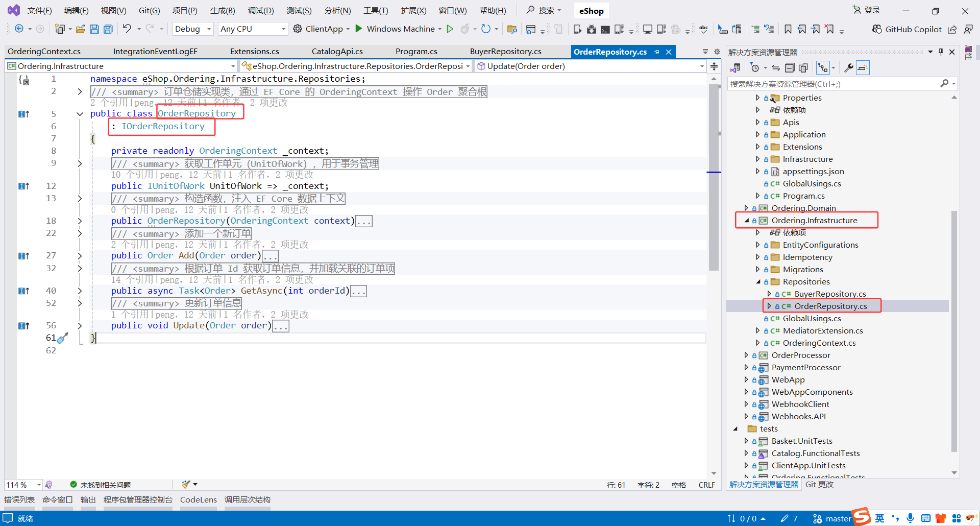Open pending changes filter in Solution Explorer
The width and height of the screenshot is (980, 526).
pos(755,68)
